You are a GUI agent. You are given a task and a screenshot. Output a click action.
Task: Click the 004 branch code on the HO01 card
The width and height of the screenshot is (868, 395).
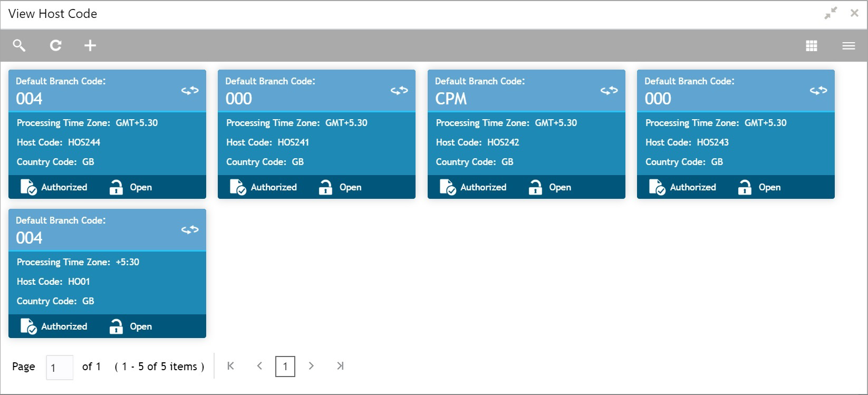pyautogui.click(x=29, y=238)
